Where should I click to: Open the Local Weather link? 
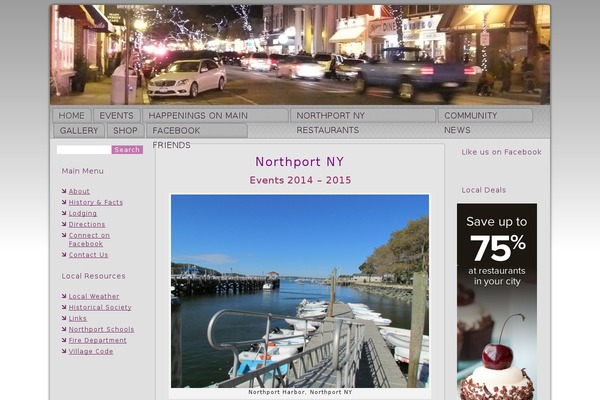pos(94,296)
